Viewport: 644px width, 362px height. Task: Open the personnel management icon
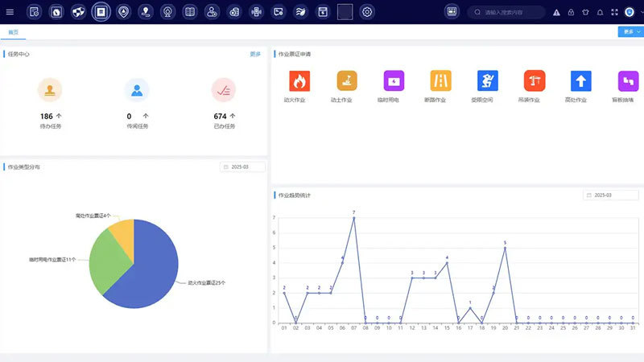tap(212, 12)
